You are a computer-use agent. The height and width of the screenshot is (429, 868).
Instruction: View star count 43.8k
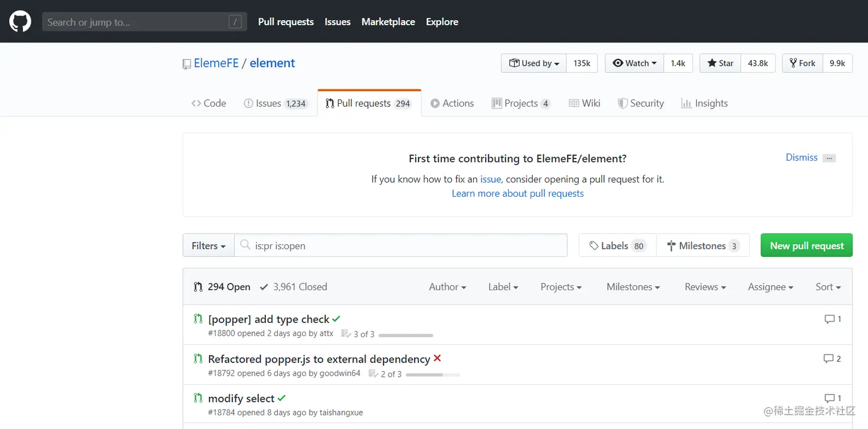click(758, 63)
